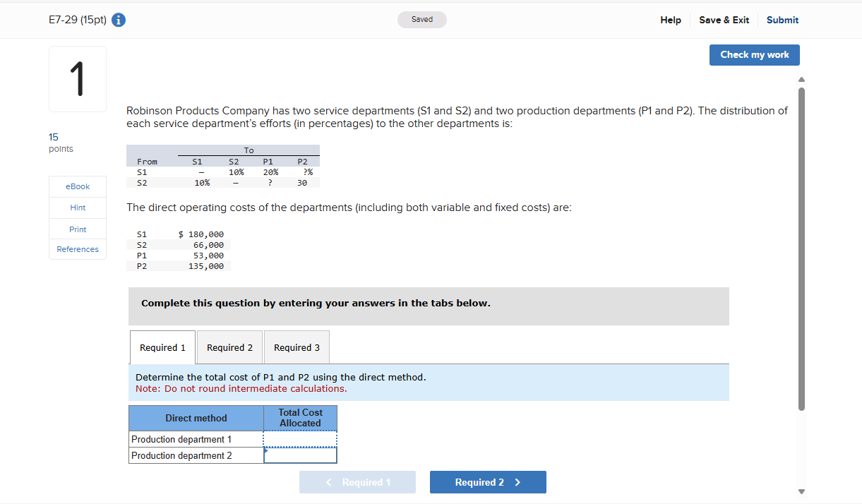Click the Direct method header cell
Viewport: 862px width, 504px height.
click(x=196, y=418)
